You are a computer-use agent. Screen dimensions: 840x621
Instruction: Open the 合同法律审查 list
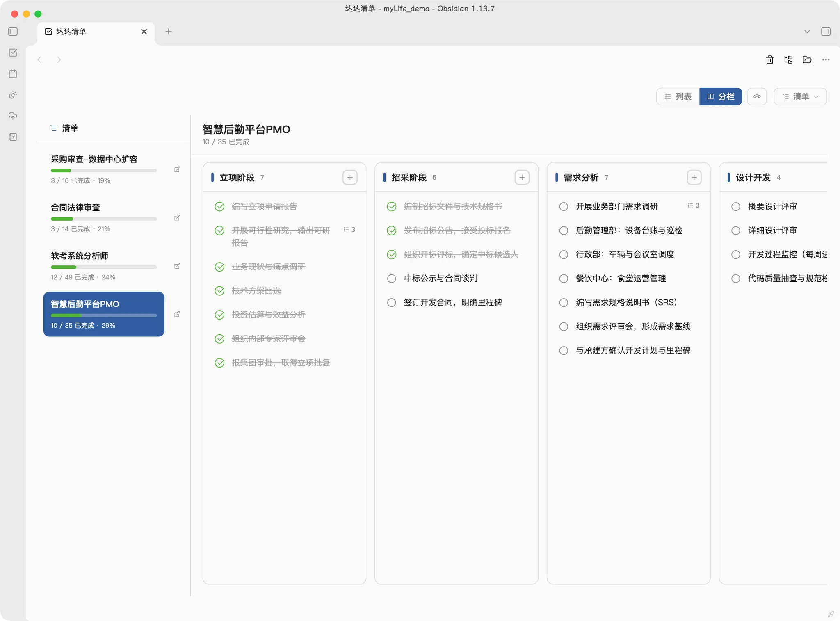point(104,218)
